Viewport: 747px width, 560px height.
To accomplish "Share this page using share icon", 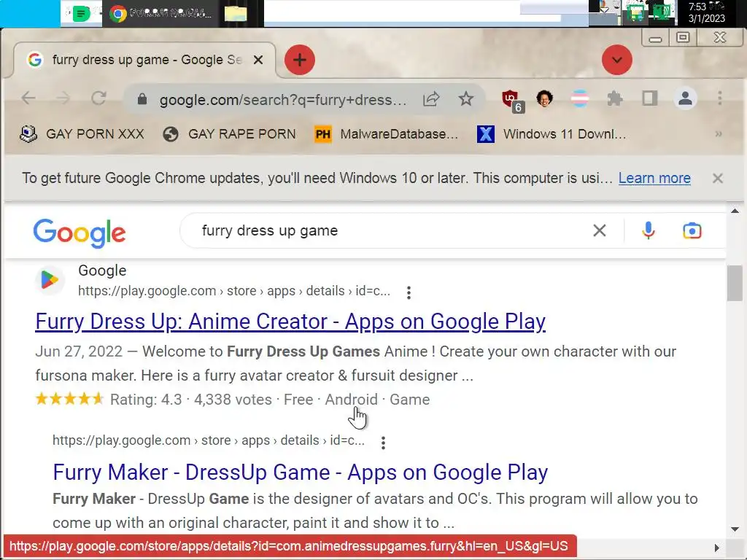I will pos(431,99).
